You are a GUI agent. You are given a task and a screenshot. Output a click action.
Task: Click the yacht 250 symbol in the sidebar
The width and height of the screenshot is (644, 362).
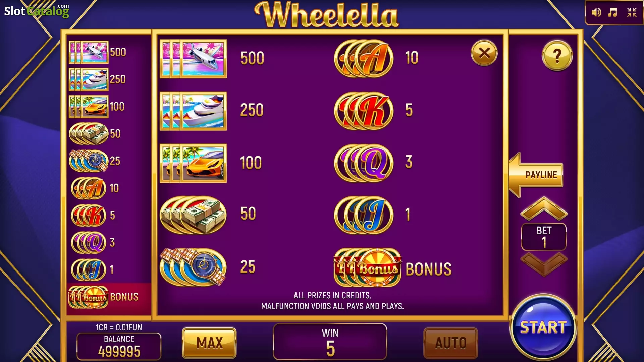click(x=89, y=79)
